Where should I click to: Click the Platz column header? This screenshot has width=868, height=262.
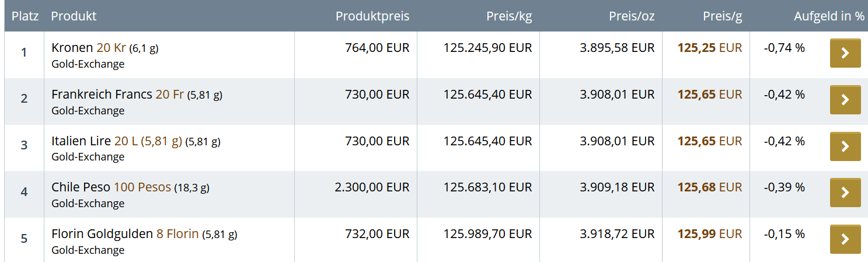pos(25,16)
